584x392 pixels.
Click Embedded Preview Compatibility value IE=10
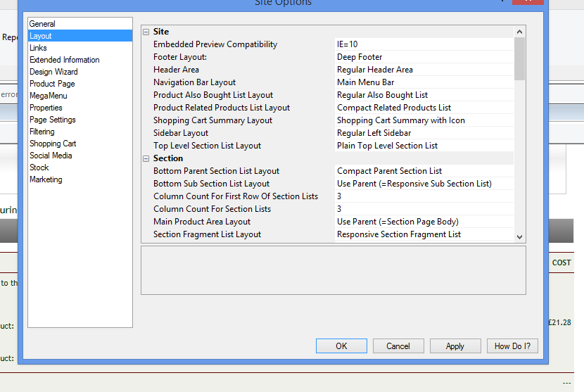tap(424, 44)
